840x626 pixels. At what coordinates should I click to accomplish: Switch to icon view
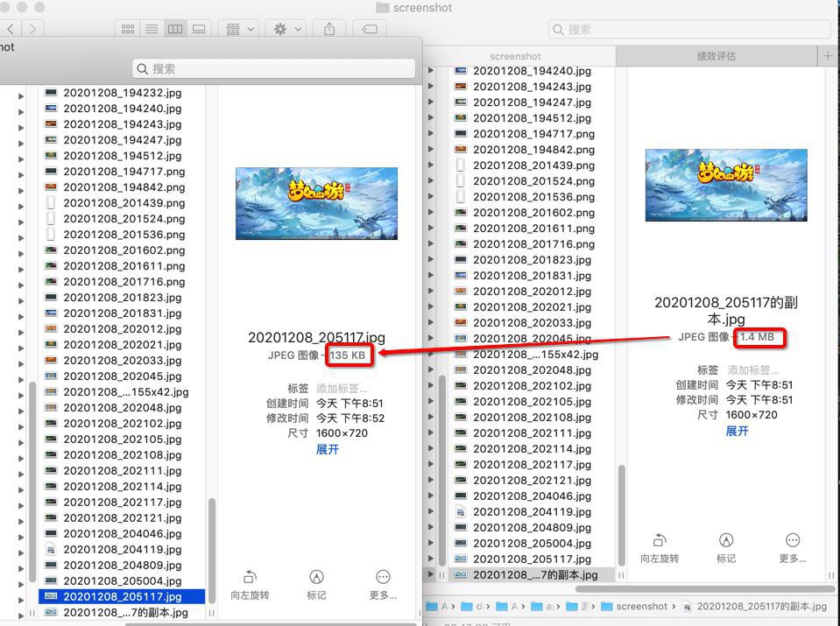pyautogui.click(x=128, y=29)
